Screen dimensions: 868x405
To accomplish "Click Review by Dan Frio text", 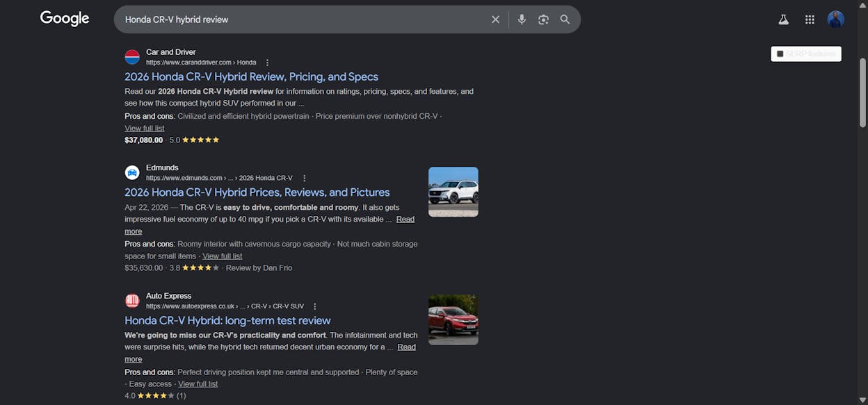I will click(259, 267).
